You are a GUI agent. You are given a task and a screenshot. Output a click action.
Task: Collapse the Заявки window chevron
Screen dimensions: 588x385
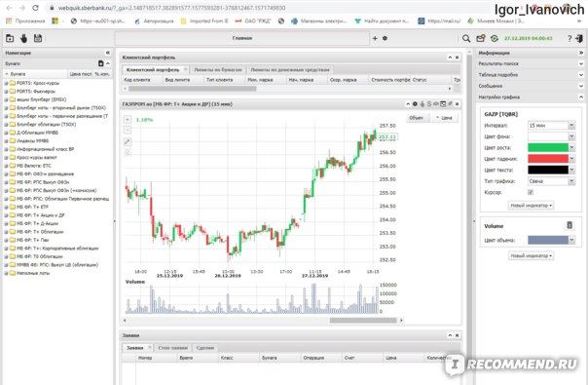click(x=450, y=335)
